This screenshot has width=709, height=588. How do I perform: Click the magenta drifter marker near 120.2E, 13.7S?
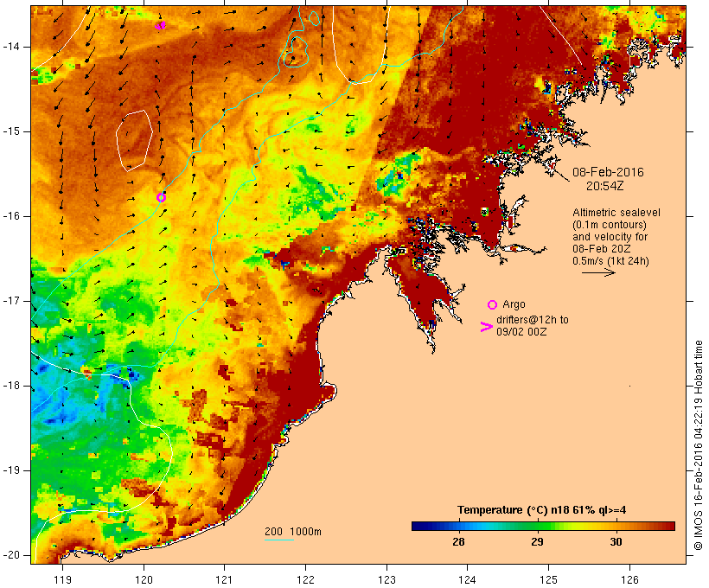pos(161,25)
